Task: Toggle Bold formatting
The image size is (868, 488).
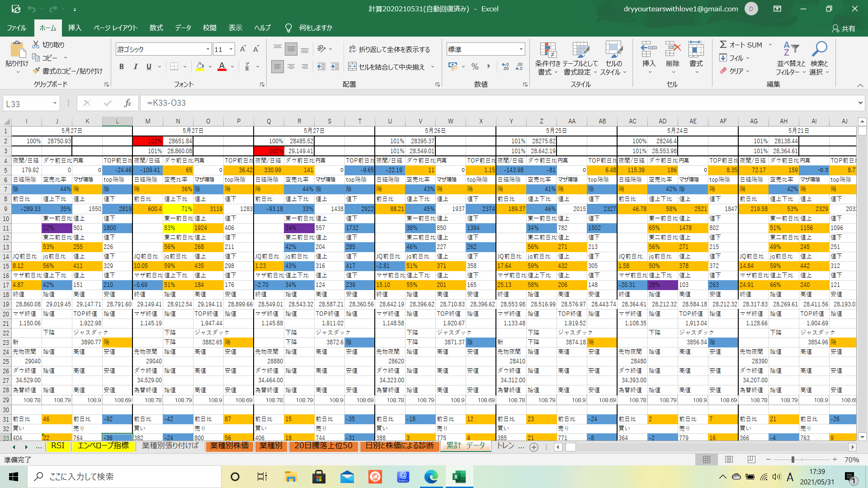Action: [121, 67]
